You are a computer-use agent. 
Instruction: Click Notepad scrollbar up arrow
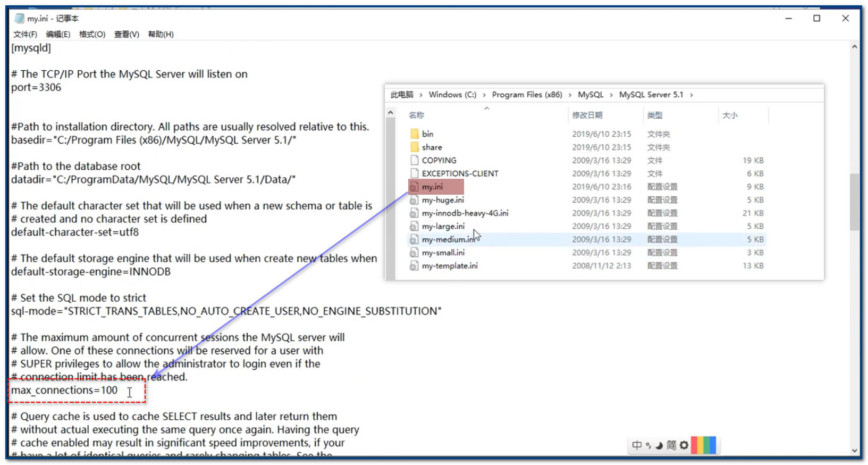point(854,47)
